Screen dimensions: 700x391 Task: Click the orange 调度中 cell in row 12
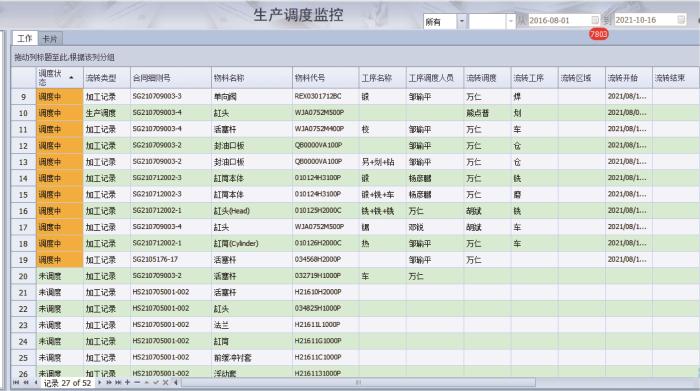point(59,146)
